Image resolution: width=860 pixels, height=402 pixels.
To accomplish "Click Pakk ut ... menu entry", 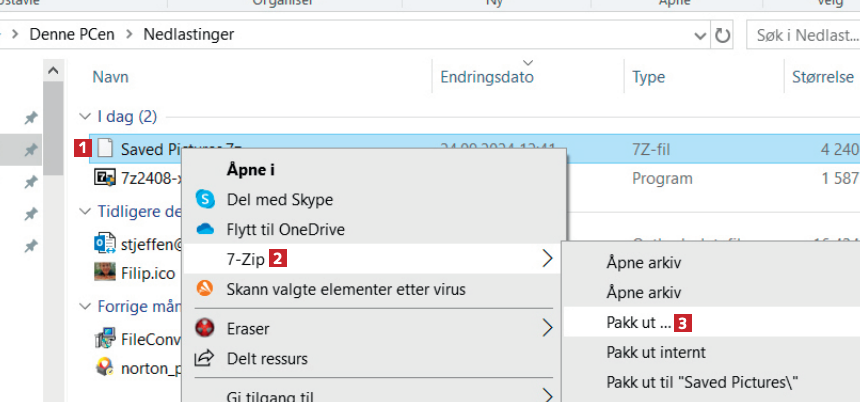I will (638, 322).
